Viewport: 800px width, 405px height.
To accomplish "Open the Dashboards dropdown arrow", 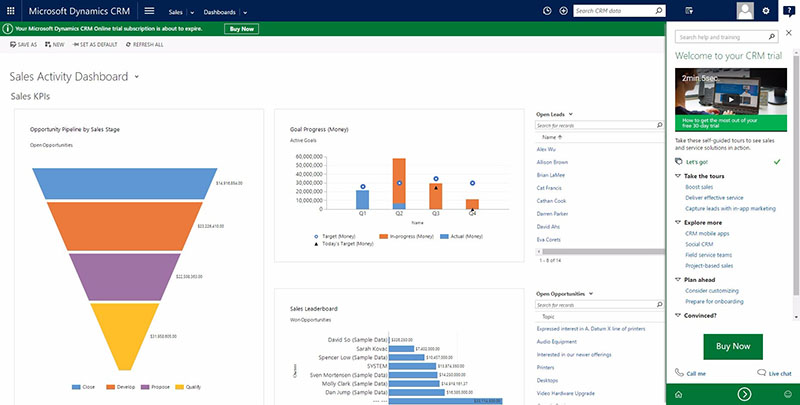I will point(245,12).
